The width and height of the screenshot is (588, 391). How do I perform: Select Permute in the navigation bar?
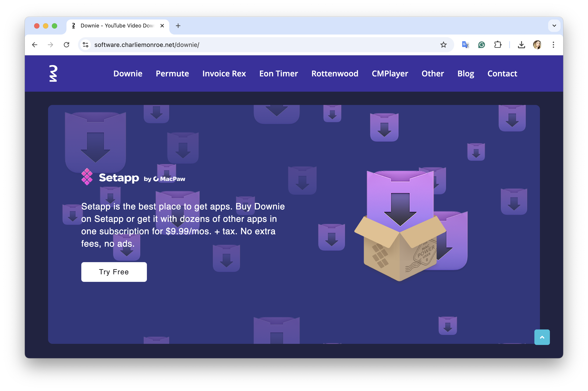click(x=172, y=74)
